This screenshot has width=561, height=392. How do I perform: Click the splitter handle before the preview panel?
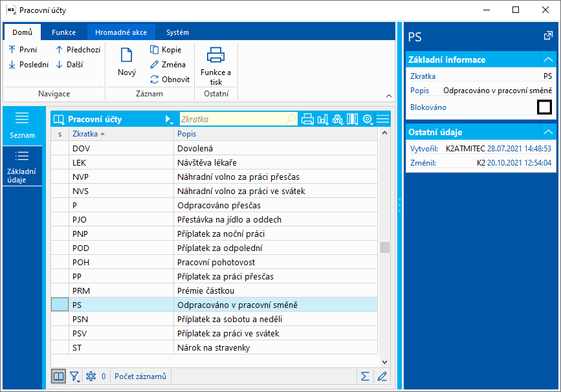click(400, 205)
